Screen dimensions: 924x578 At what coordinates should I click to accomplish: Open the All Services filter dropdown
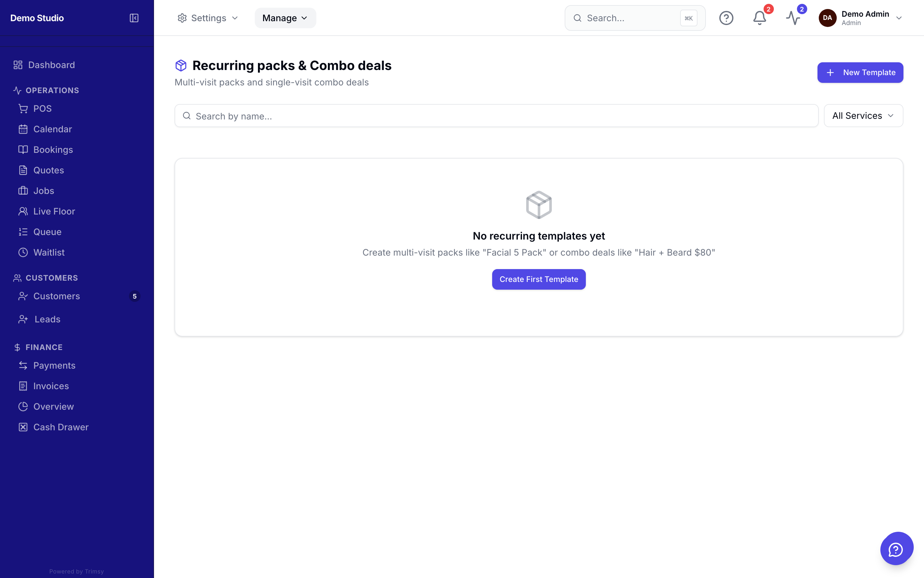[x=863, y=116]
